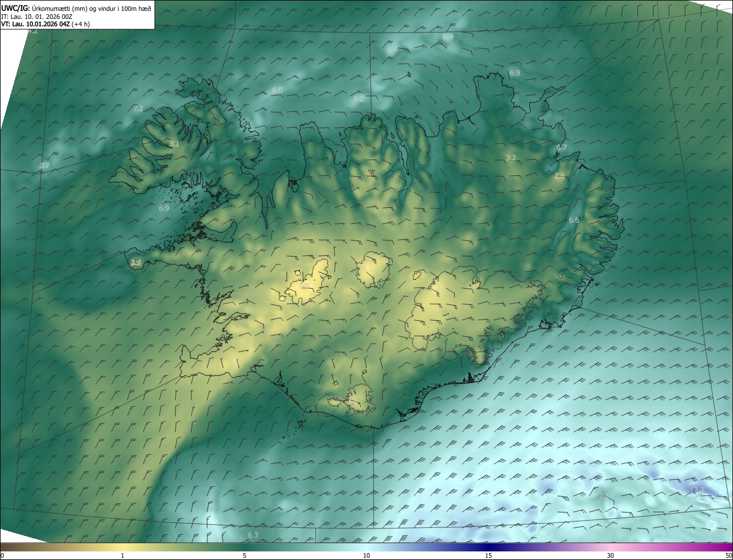Click the 2.6 precipitation value label
Screen dimensions: 733x560
click(x=560, y=176)
